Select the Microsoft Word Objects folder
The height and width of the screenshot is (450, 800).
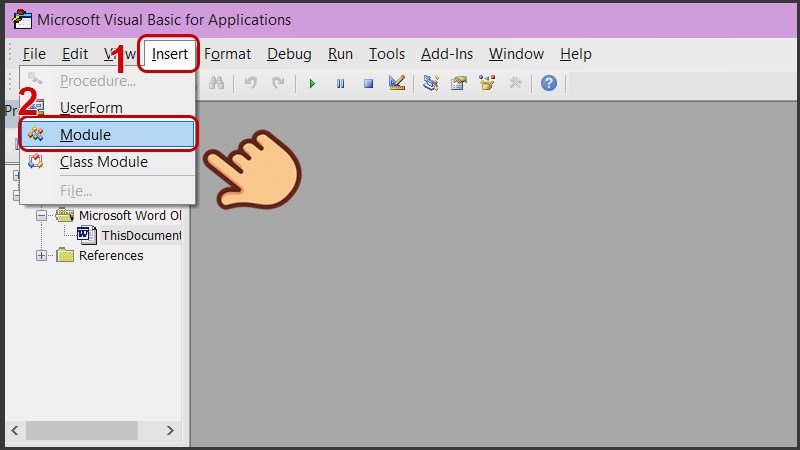[130, 216]
